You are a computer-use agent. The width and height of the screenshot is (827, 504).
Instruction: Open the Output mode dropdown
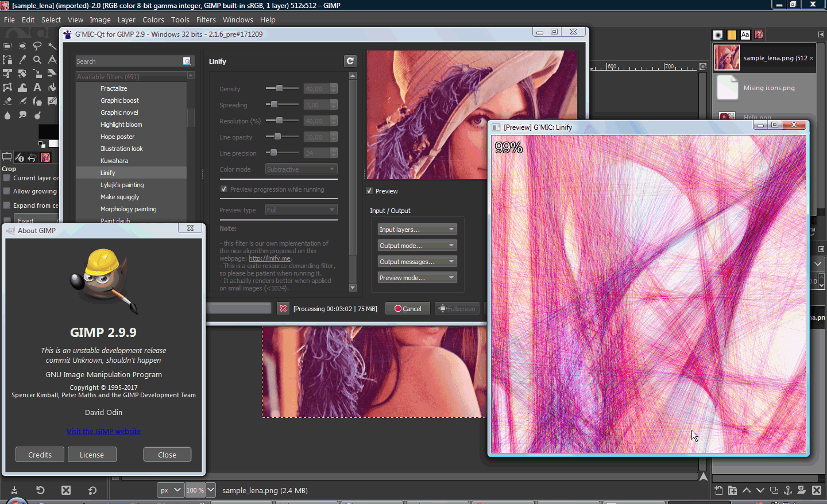point(417,246)
